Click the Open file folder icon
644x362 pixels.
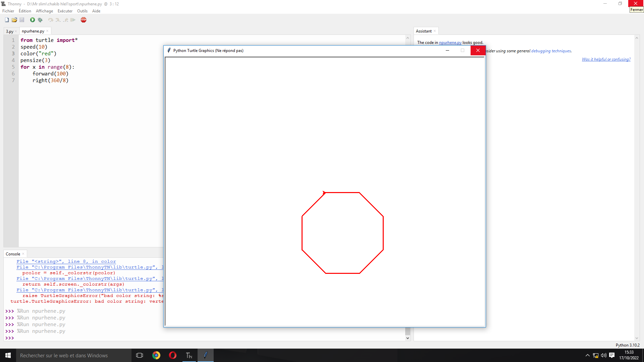point(14,20)
